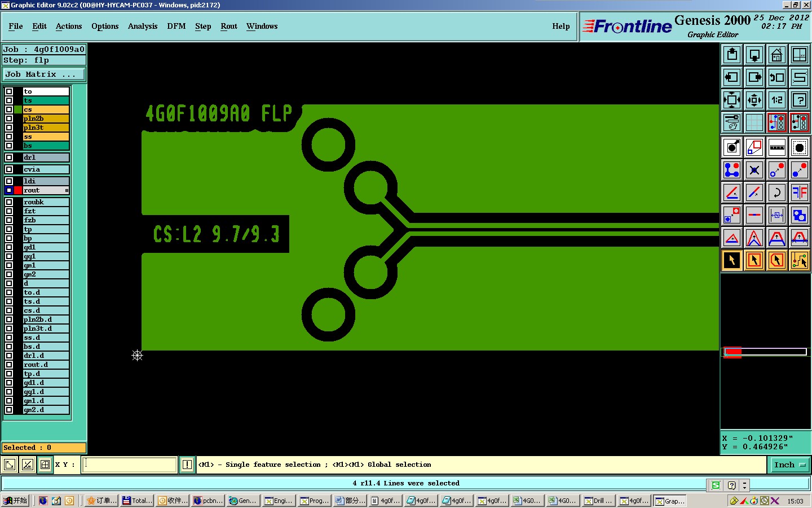This screenshot has width=812, height=508.
Task: Open the DFM menu
Action: point(176,26)
